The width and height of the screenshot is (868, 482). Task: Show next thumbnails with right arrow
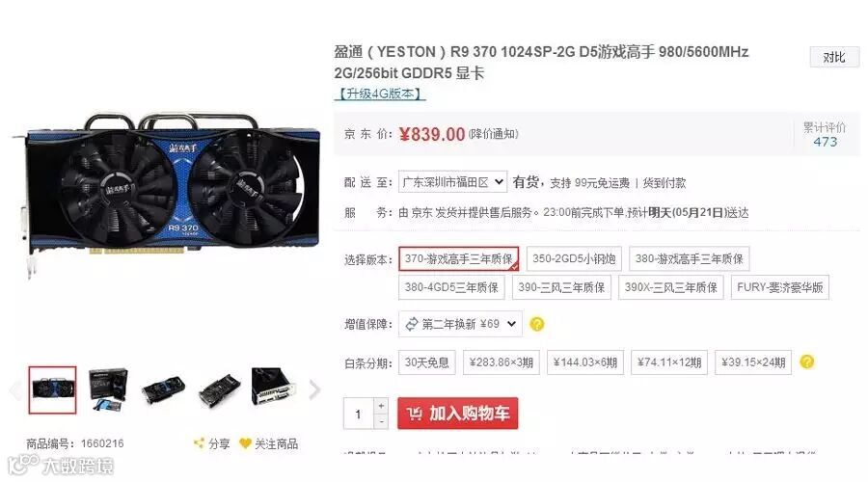[314, 389]
